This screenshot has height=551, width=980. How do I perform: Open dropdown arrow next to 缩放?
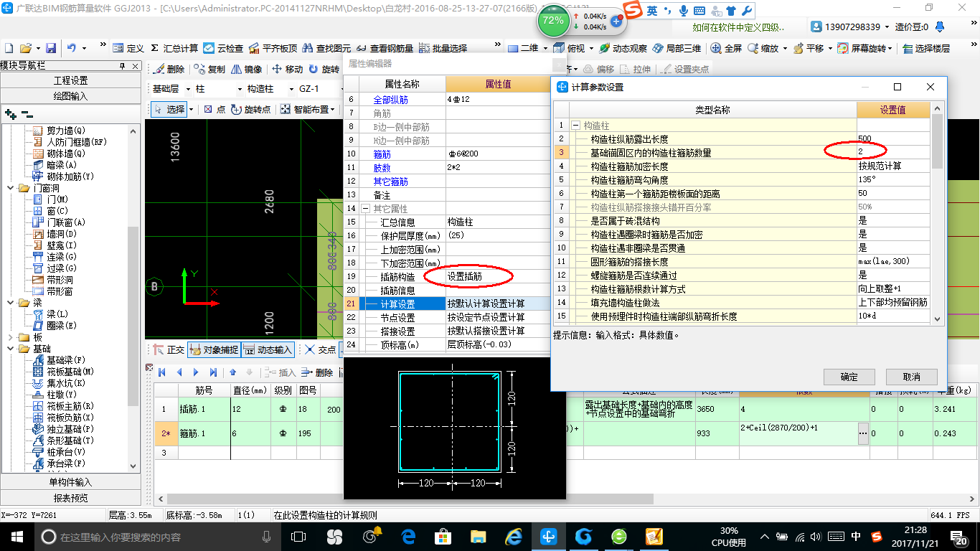pyautogui.click(x=785, y=48)
